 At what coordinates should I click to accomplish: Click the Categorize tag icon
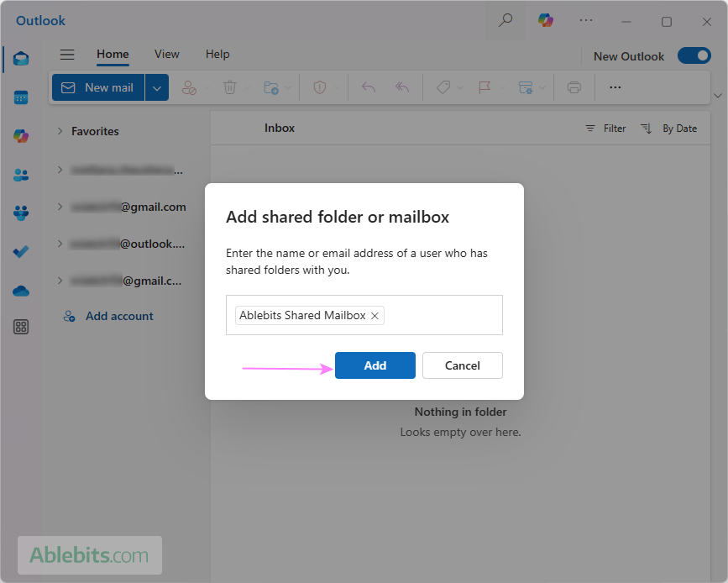point(443,87)
